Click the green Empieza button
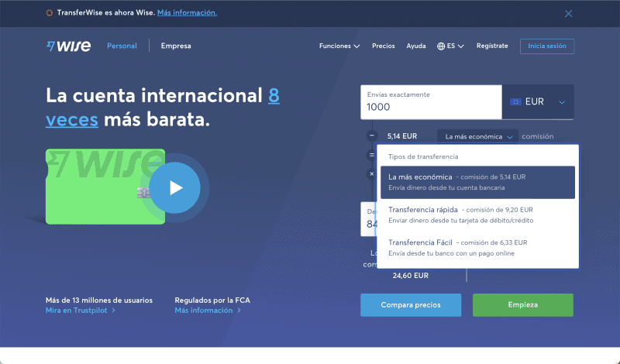Screen dimensions: 620x364 click(x=522, y=304)
